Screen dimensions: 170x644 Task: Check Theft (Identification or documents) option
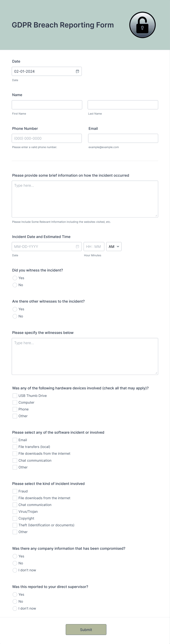point(15,525)
